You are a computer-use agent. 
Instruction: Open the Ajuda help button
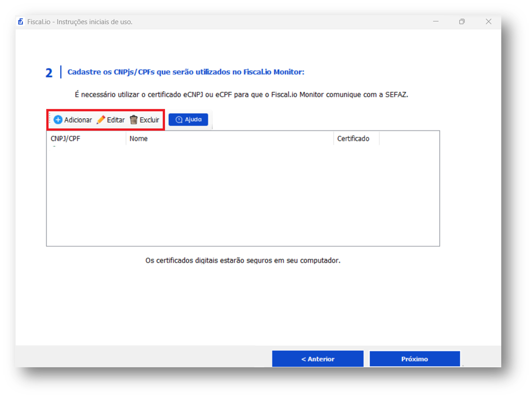click(x=188, y=119)
